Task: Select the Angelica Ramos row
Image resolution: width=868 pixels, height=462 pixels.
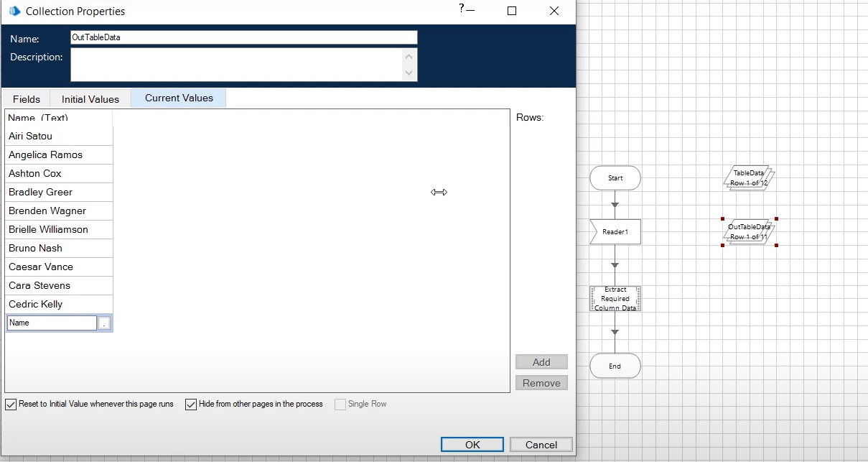Action: click(59, 154)
